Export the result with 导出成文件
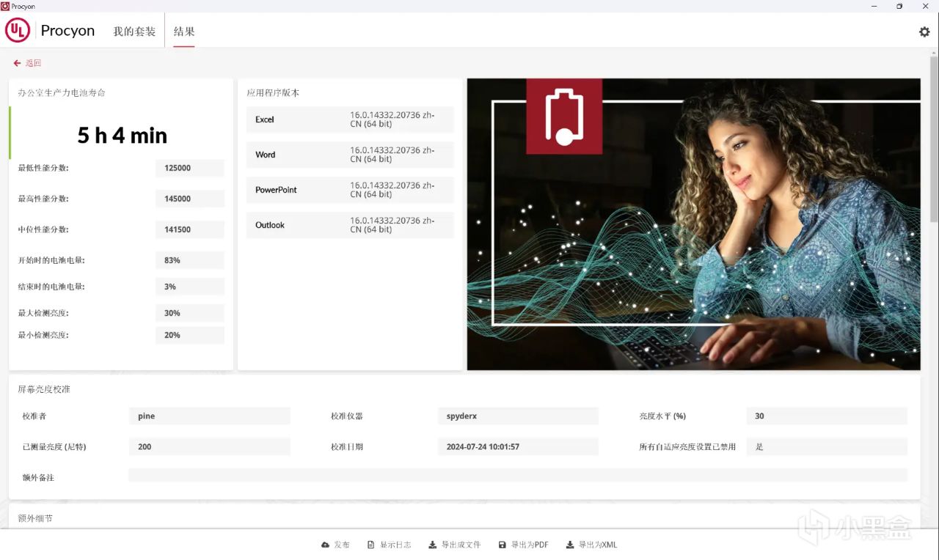 pyautogui.click(x=455, y=545)
